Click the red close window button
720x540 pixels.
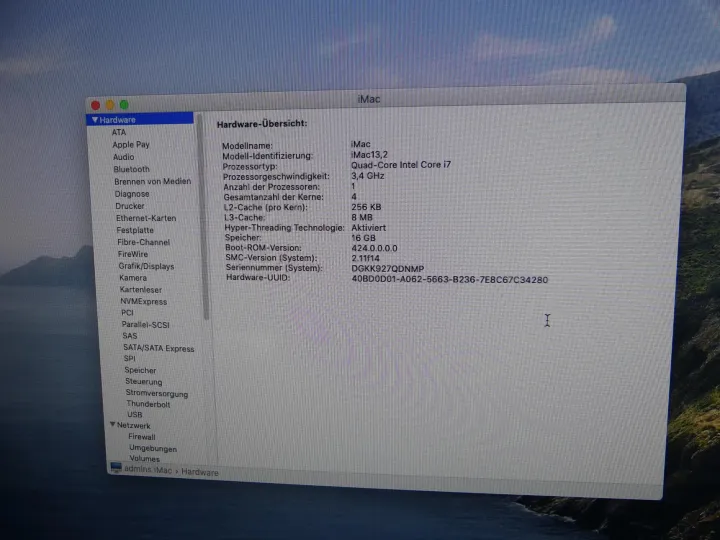click(x=96, y=105)
